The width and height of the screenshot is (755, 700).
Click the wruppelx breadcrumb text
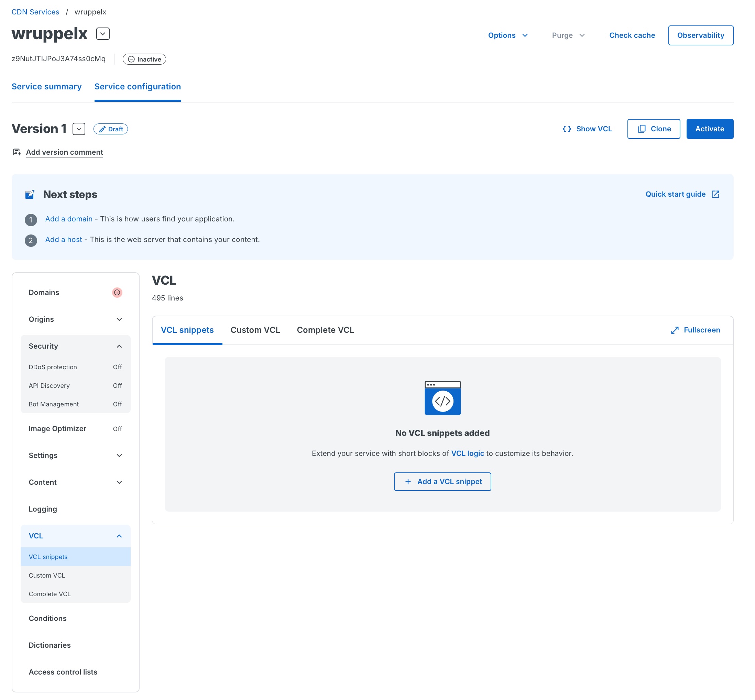click(90, 12)
